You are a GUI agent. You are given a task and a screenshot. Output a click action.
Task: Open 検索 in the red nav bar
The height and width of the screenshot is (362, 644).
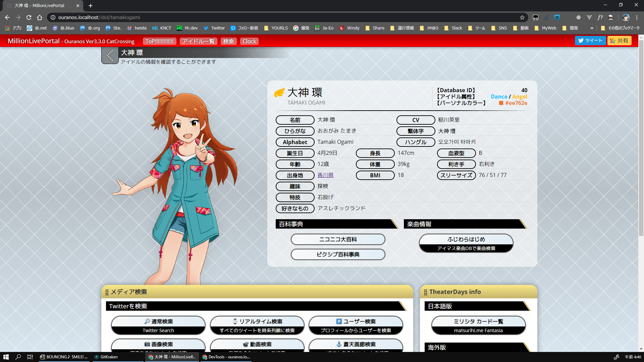228,41
